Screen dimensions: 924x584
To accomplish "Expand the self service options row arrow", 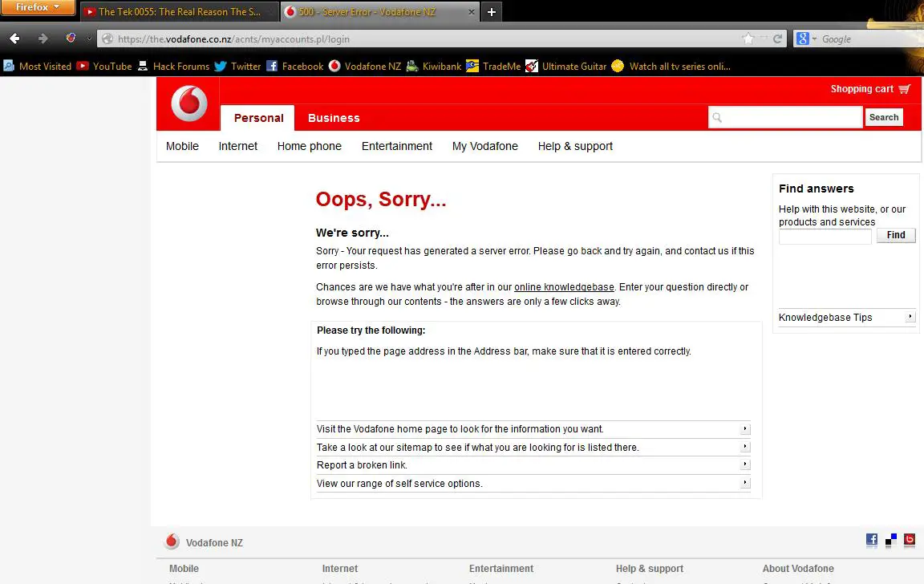I will point(745,482).
